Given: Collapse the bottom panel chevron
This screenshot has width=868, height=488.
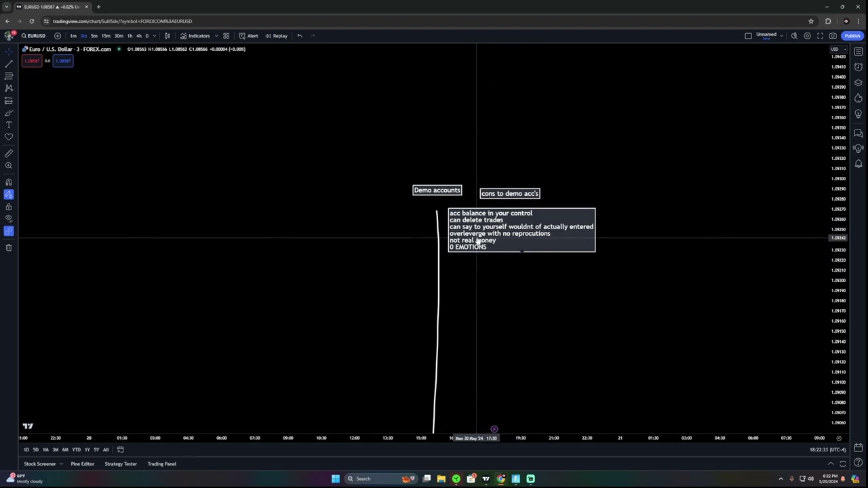Looking at the screenshot, I should (831, 464).
